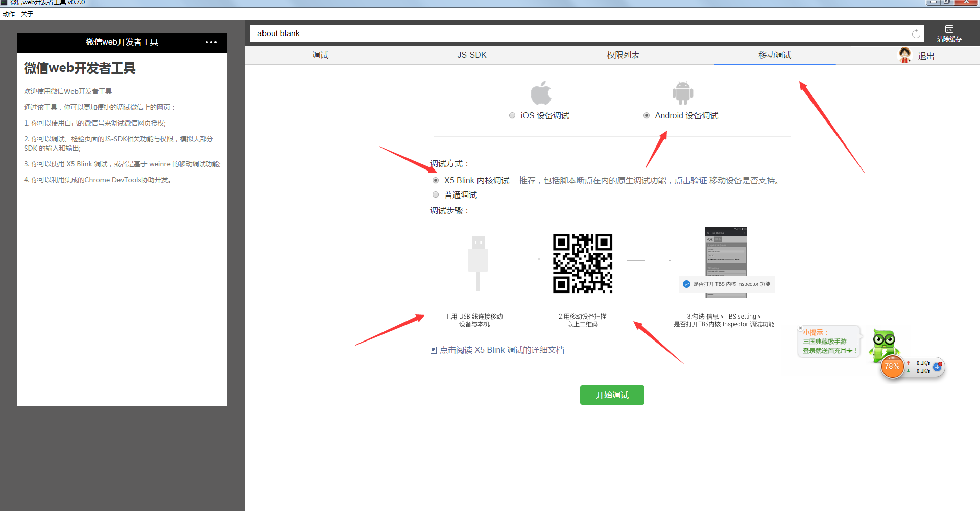Open the 动作 menu
Viewport: 980px width, 511px height.
(x=9, y=14)
